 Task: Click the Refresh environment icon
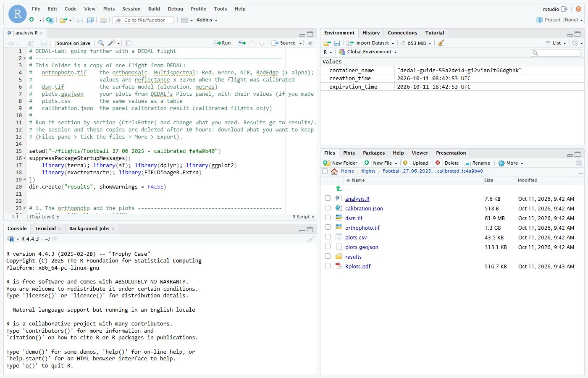575,43
